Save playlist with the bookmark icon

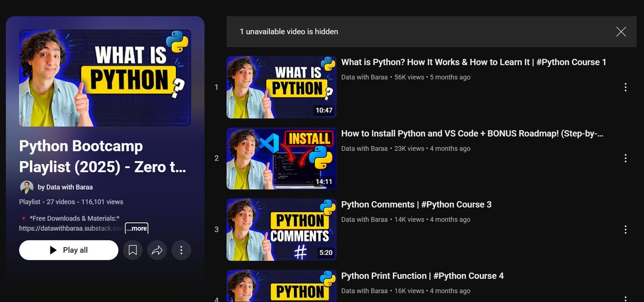pos(133,250)
